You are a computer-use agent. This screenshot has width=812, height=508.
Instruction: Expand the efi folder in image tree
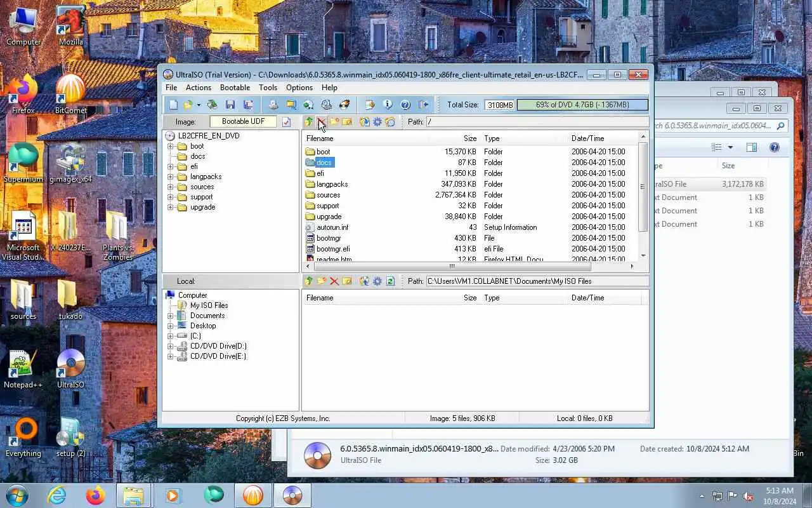pyautogui.click(x=171, y=166)
